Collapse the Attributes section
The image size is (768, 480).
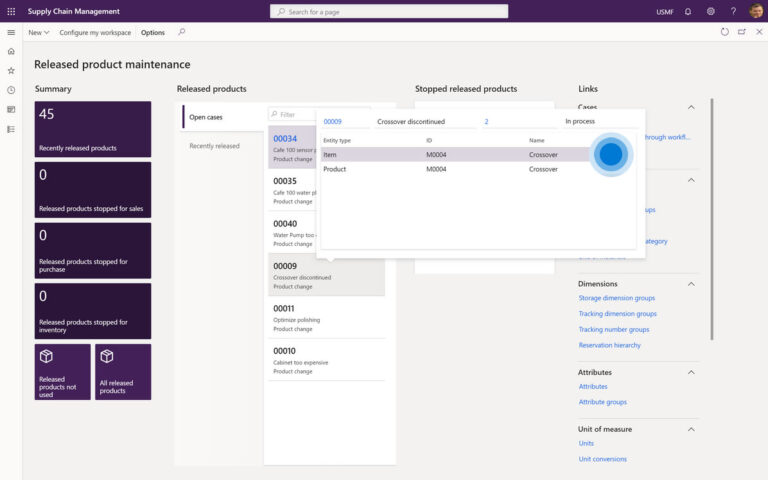pos(691,372)
